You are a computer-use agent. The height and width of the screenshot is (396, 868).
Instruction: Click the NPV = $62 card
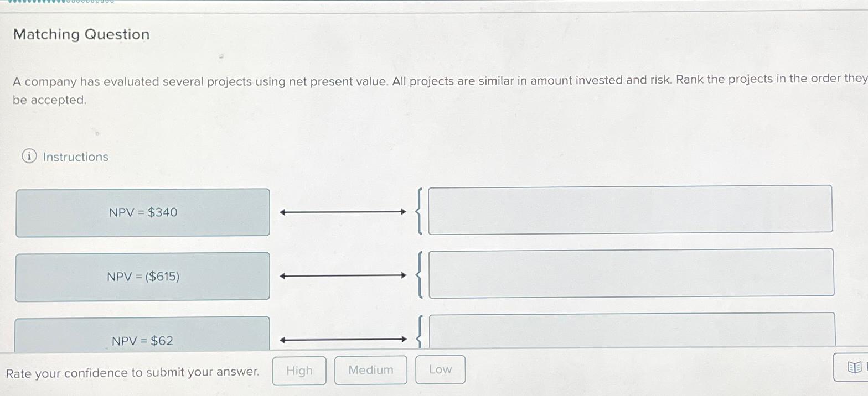coord(143,337)
